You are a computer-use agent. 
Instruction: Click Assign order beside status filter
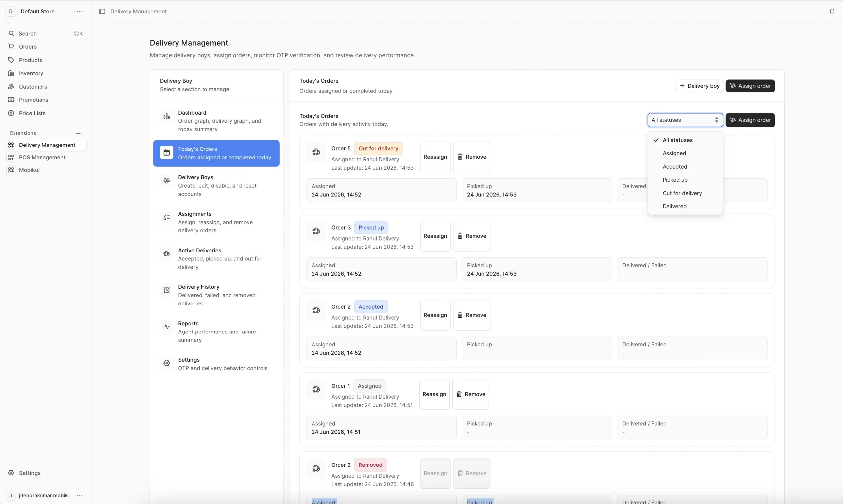750,120
